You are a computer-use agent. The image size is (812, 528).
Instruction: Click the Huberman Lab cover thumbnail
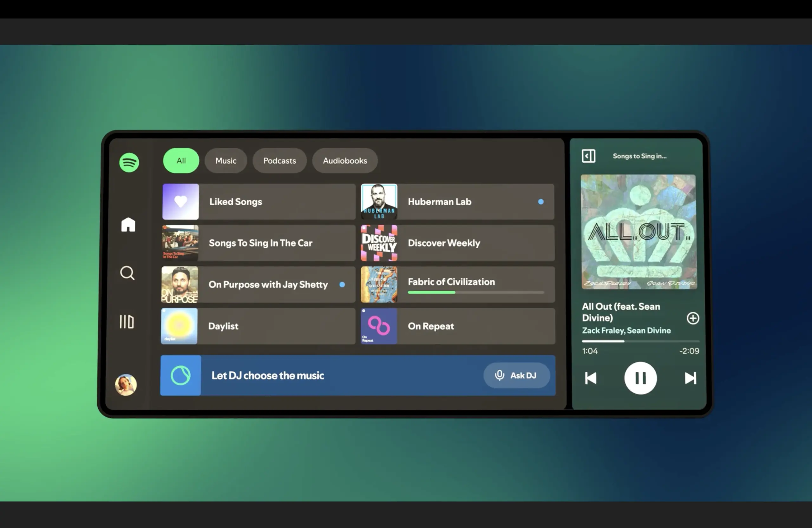click(x=379, y=202)
